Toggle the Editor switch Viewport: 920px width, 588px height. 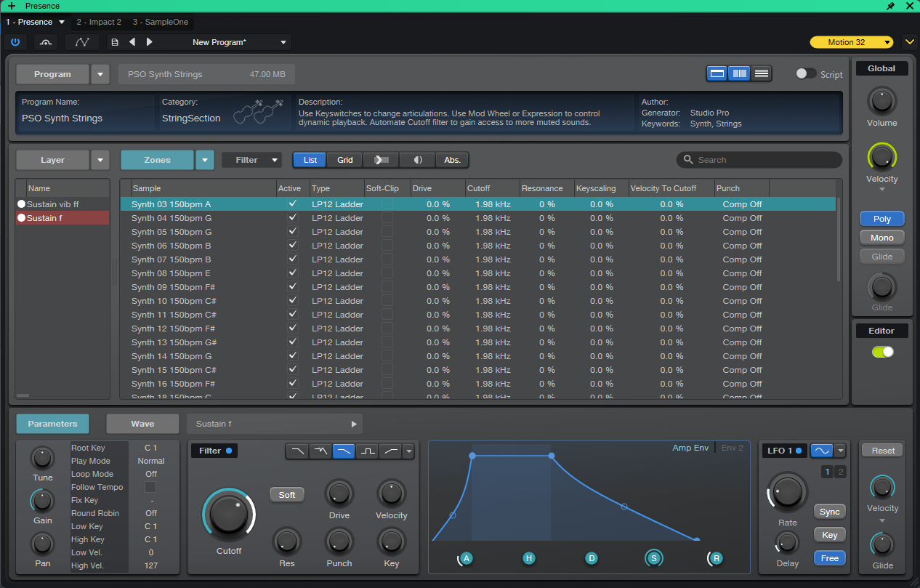pyautogui.click(x=882, y=352)
